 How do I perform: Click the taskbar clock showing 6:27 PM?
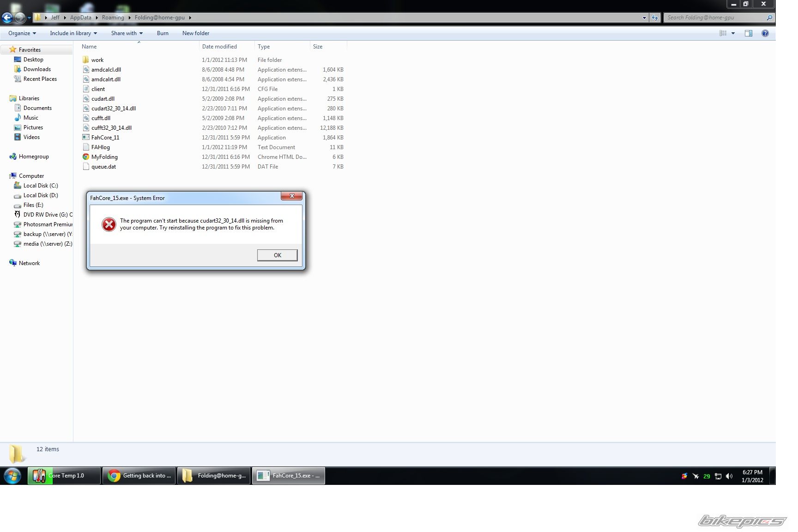tap(752, 476)
